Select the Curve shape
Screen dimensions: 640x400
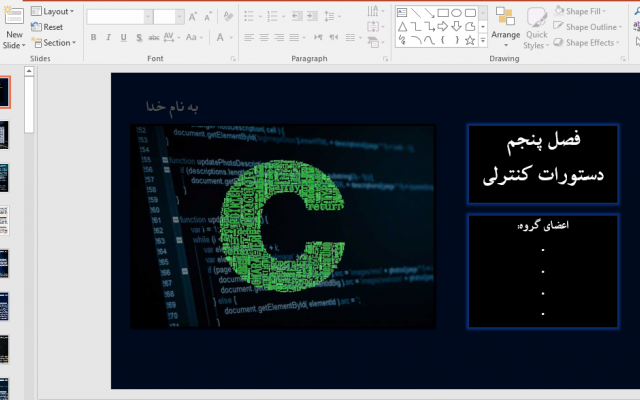pos(429,40)
